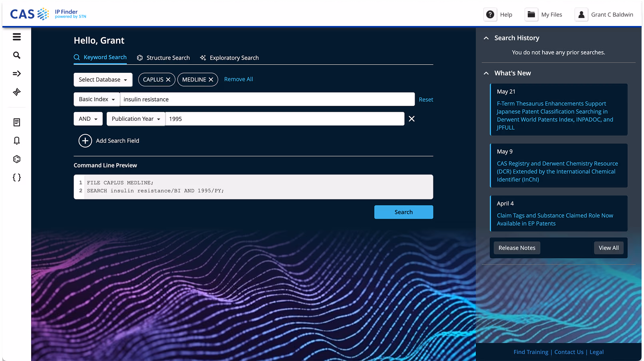Click the arrow export icon in sidebar
The width and height of the screenshot is (644, 361).
point(16,74)
